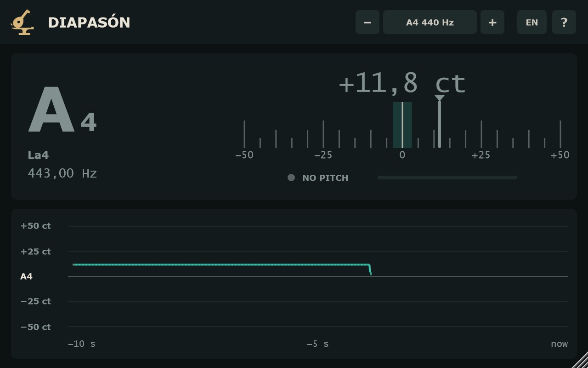This screenshot has height=368, width=588.
Task: Increase reference pitch with plus button
Action: [492, 22]
